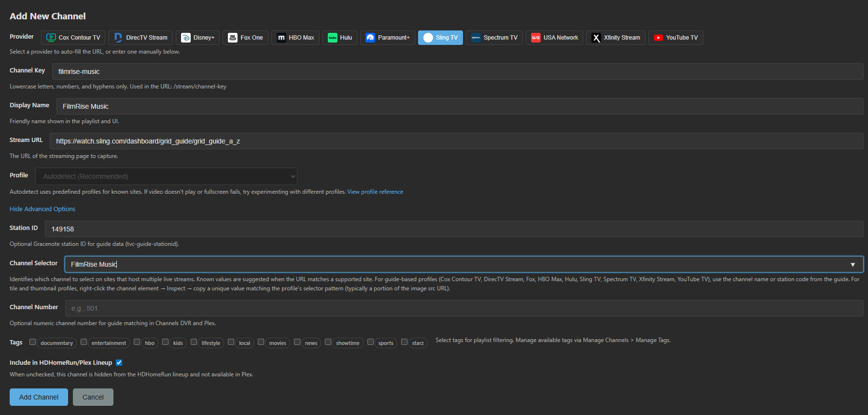Open the Profile Autodetect dropdown
The width and height of the screenshot is (868, 415).
pos(166,176)
